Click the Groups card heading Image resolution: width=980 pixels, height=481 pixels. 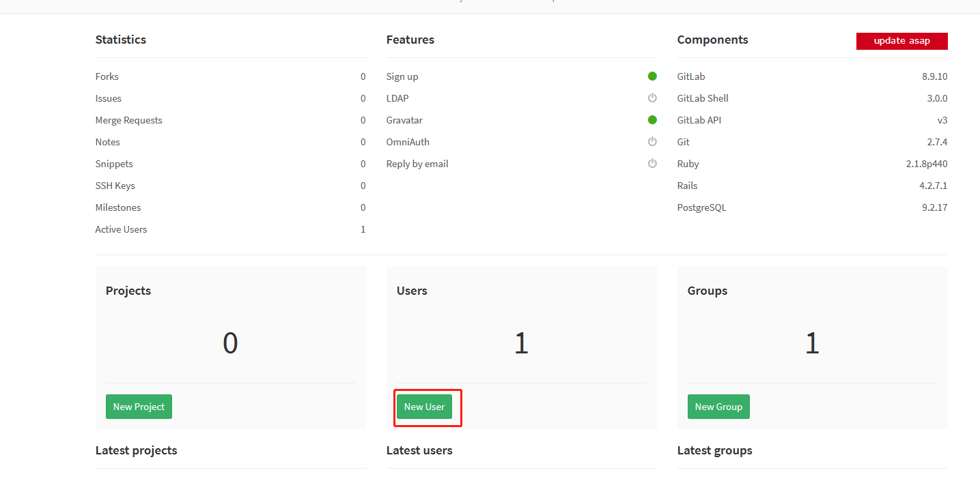[x=708, y=291]
